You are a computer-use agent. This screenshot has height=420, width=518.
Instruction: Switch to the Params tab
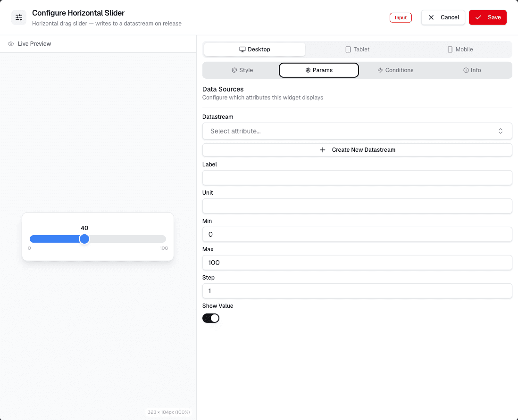tap(319, 70)
